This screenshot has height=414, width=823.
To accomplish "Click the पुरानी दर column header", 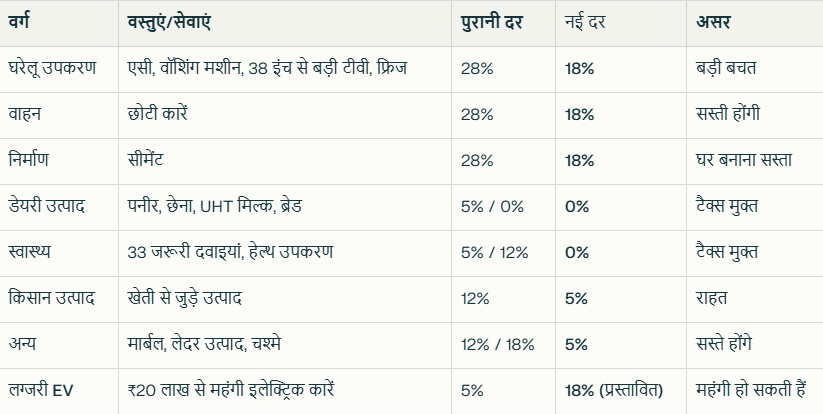I will pyautogui.click(x=503, y=23).
